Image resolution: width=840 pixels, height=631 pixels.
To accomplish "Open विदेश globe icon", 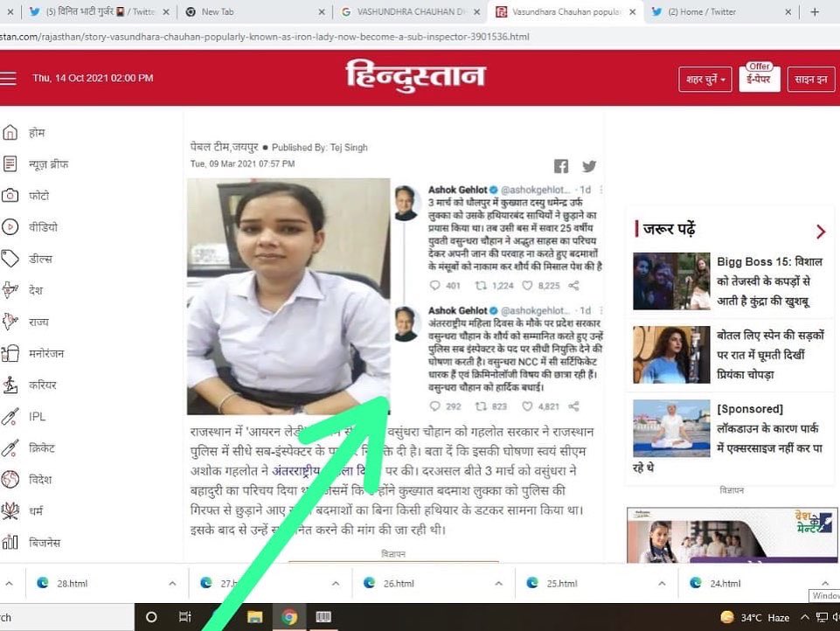I will [10, 480].
